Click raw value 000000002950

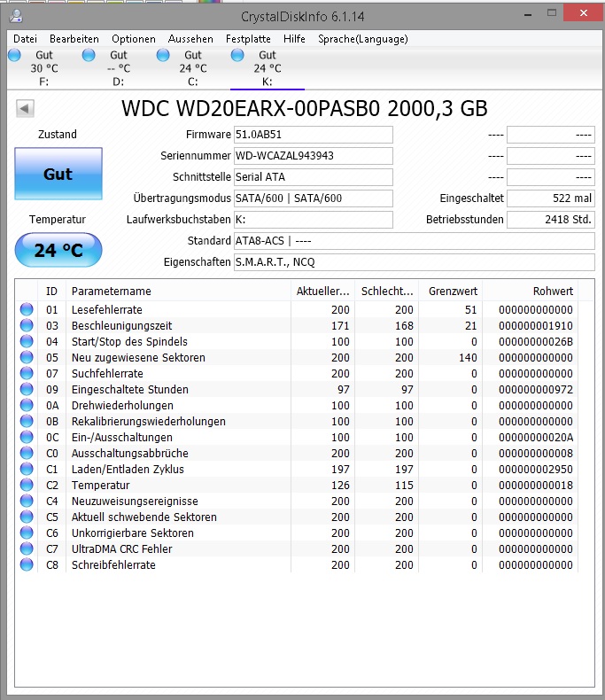pos(535,470)
